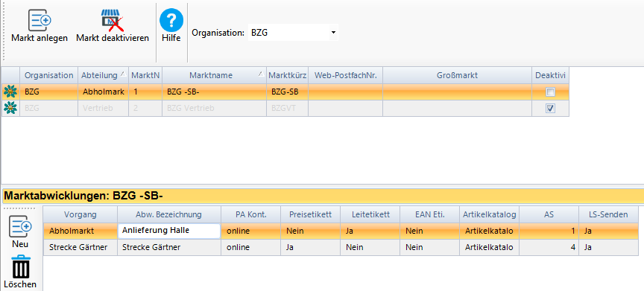Screen dimensions: 644x291
Task: Uncheck the Deaktiviert checkbox for BZG Vertrieb
Action: click(550, 108)
